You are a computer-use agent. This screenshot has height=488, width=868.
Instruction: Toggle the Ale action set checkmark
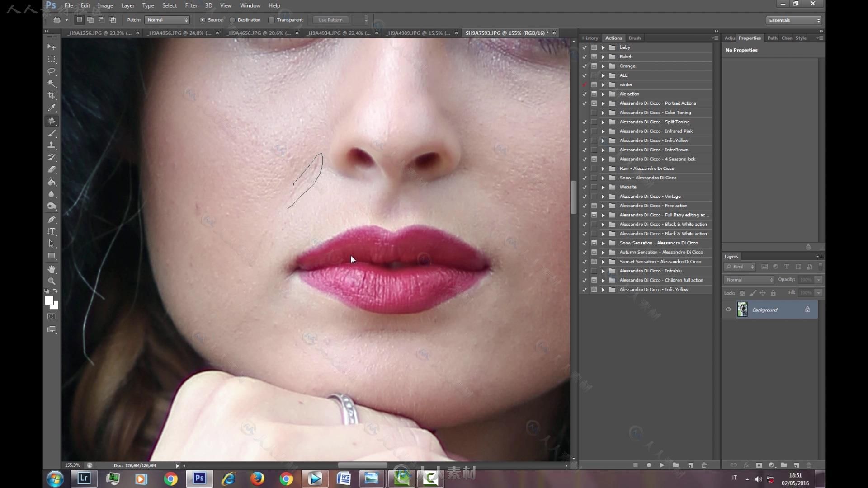[x=585, y=94]
